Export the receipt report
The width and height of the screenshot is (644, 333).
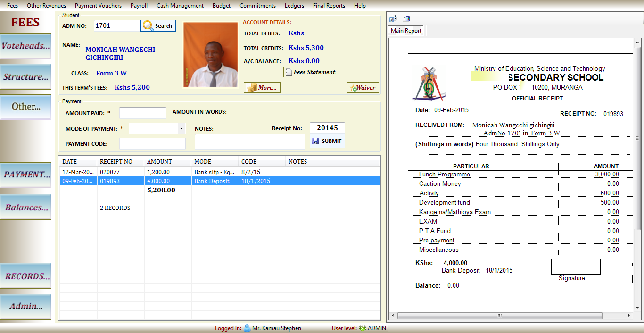click(x=393, y=18)
